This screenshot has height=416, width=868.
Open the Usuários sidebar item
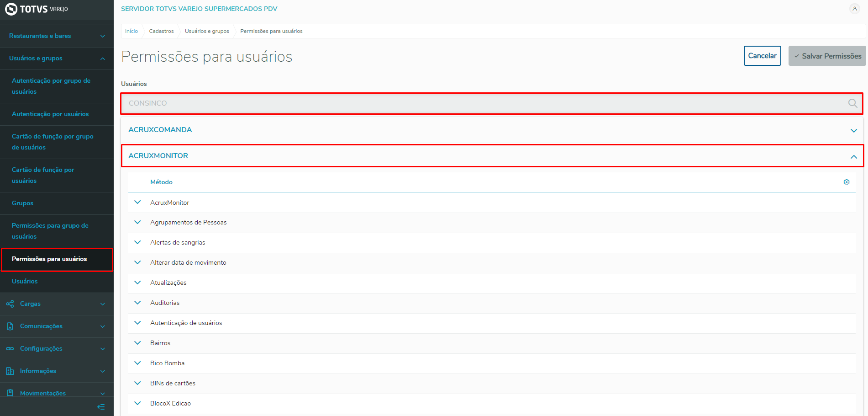pos(57,281)
